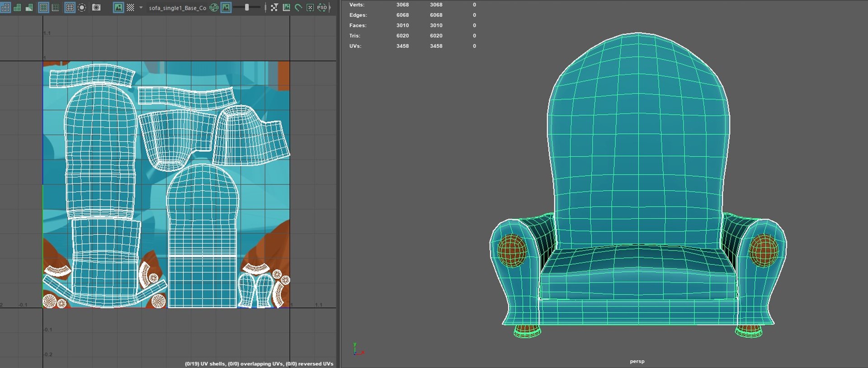Click the Isolate Select icon
This screenshot has width=868, height=368.
82,8
